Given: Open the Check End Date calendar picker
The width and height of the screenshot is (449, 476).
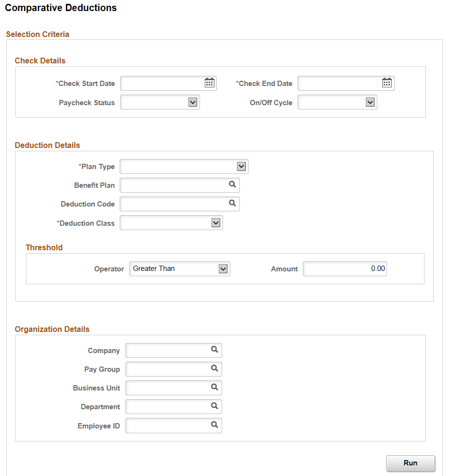Looking at the screenshot, I should (387, 83).
